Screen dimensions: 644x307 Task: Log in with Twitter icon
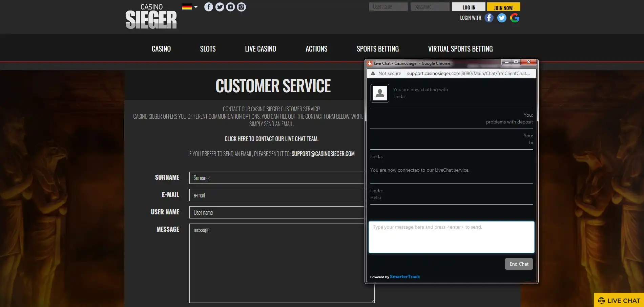502,18
